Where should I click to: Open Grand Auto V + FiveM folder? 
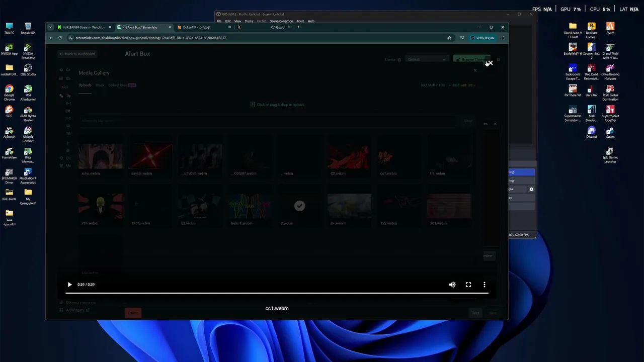tap(573, 30)
